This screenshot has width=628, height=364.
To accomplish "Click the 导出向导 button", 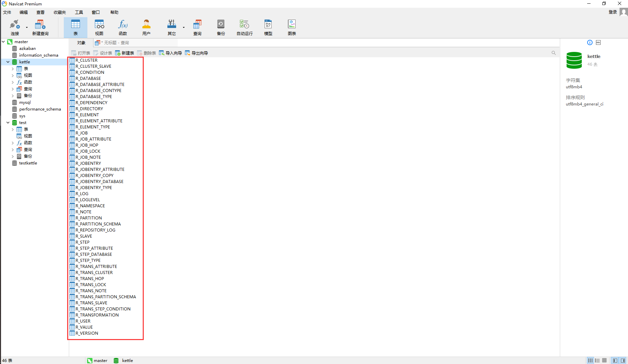I will pyautogui.click(x=196, y=53).
